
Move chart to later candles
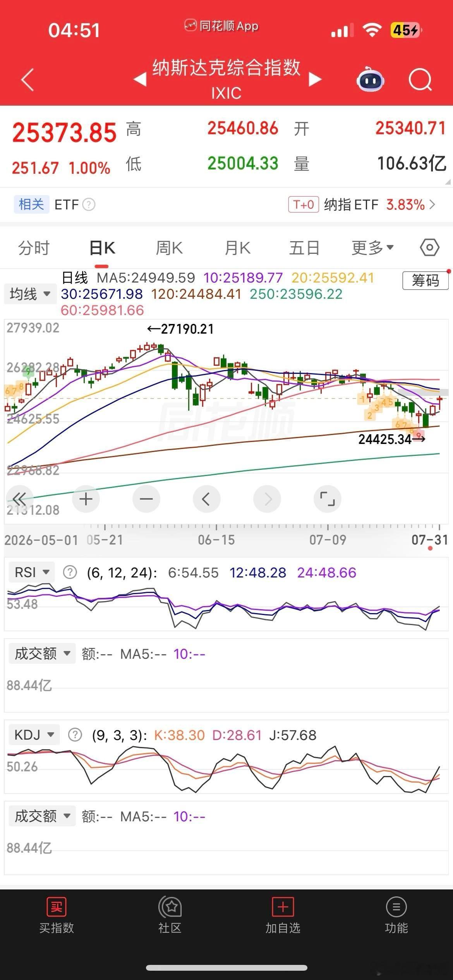[x=267, y=499]
